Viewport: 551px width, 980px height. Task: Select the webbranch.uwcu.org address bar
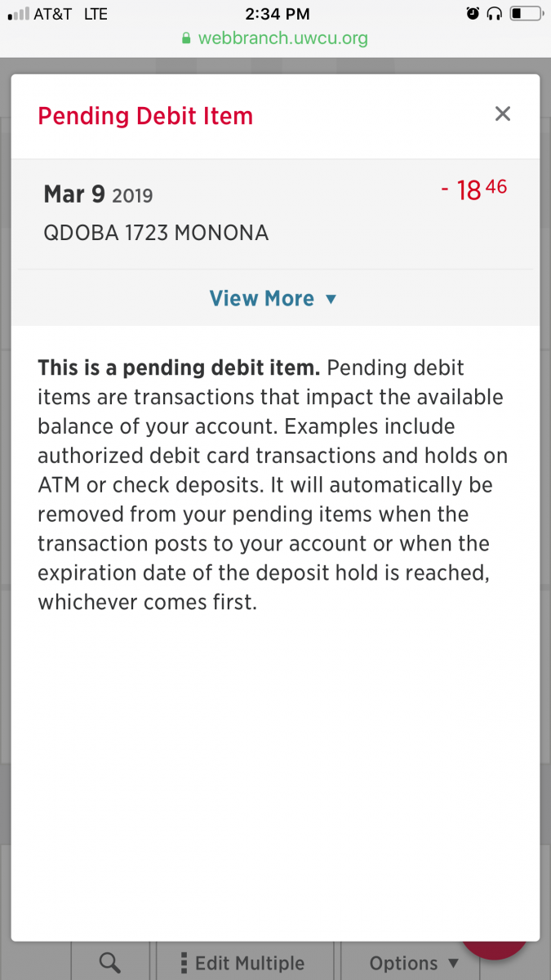click(282, 38)
